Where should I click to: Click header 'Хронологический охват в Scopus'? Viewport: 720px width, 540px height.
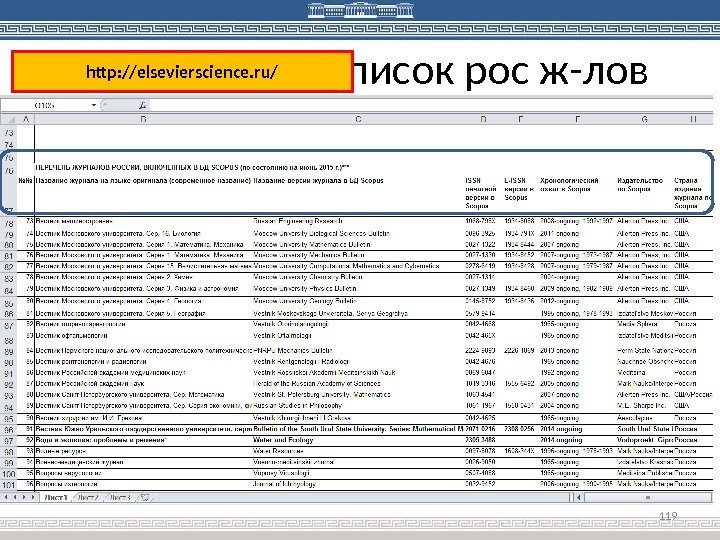pyautogui.click(x=569, y=185)
